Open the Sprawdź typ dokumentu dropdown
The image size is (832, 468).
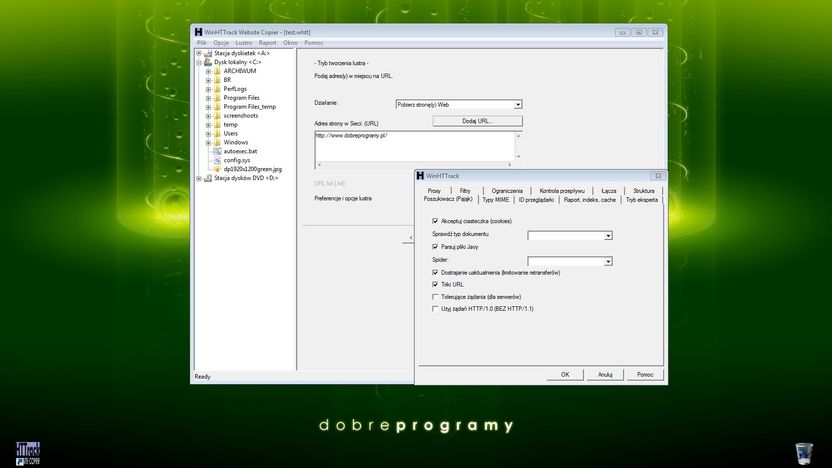[570, 236]
